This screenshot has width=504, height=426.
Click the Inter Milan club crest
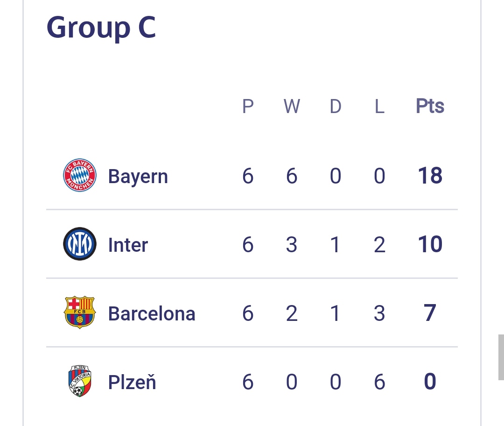pyautogui.click(x=80, y=244)
